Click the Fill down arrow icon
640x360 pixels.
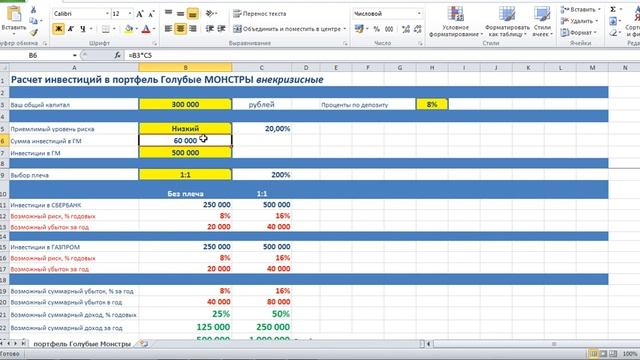click(613, 21)
